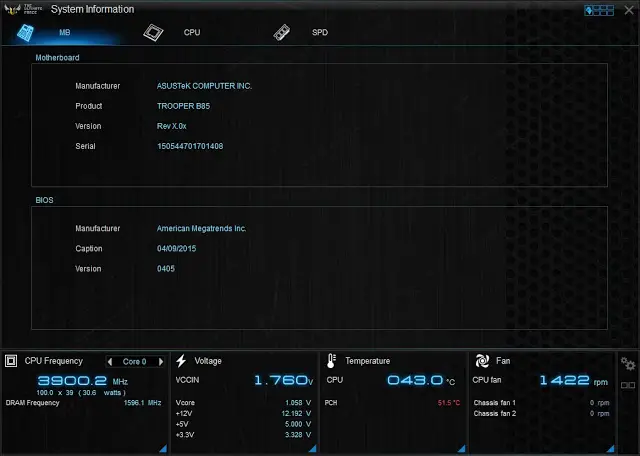Click the Vcore 1.058 V value
Screen dimensions: 640x456
298,403
